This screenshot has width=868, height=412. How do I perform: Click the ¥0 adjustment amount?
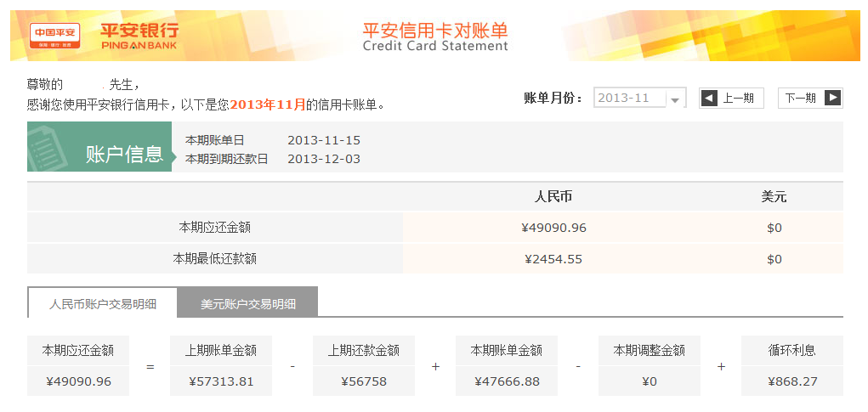(x=650, y=381)
